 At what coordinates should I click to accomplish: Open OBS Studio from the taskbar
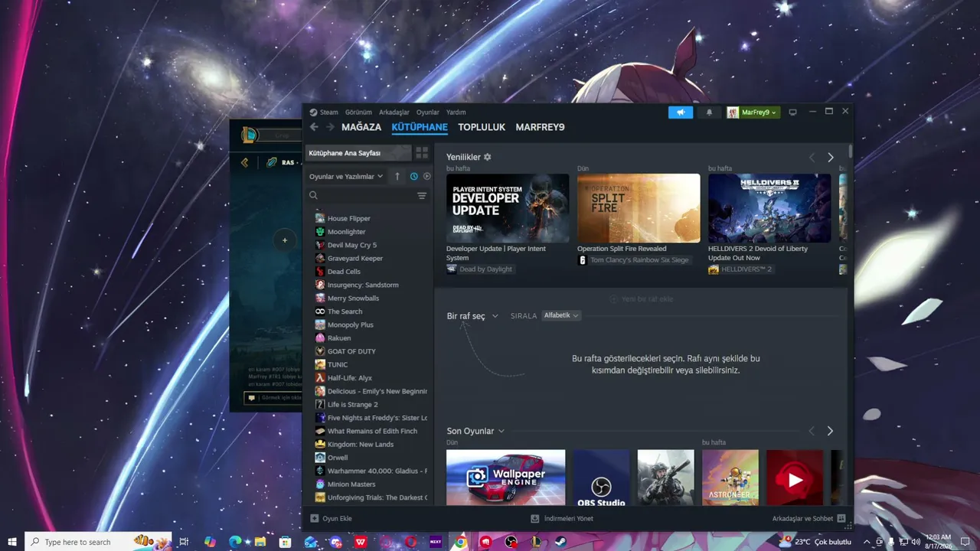click(511, 542)
